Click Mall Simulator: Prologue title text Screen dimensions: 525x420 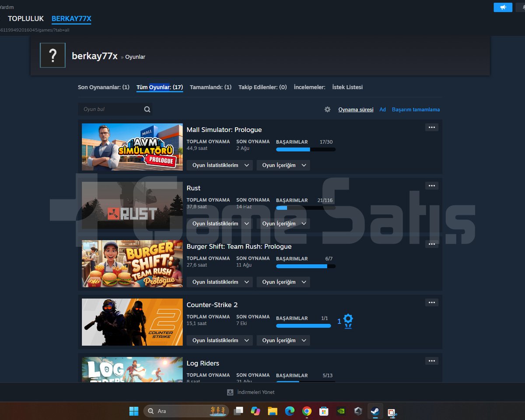(x=224, y=129)
